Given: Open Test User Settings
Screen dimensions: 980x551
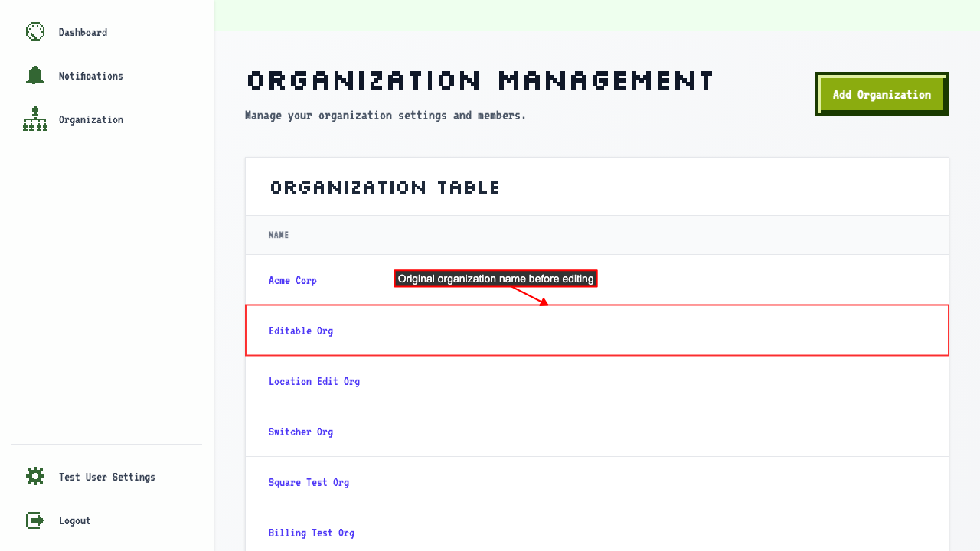Looking at the screenshot, I should coord(107,477).
